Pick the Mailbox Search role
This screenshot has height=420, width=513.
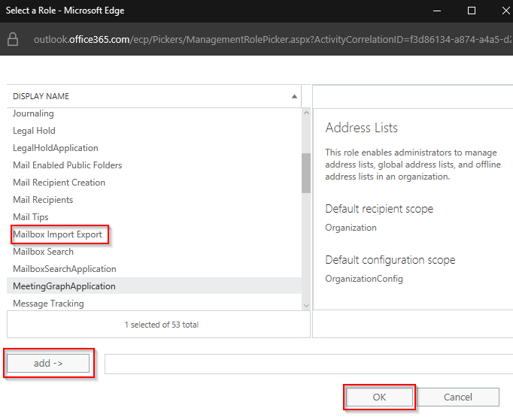pos(43,252)
